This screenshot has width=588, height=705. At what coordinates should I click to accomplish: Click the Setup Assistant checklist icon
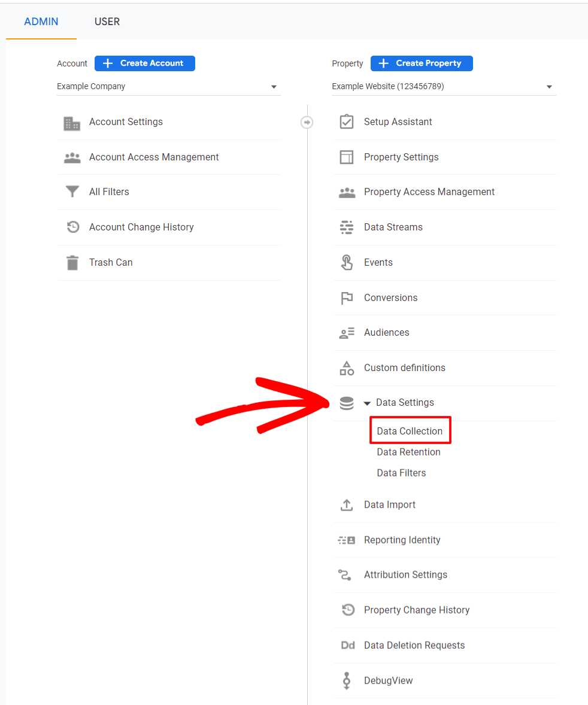coord(346,122)
